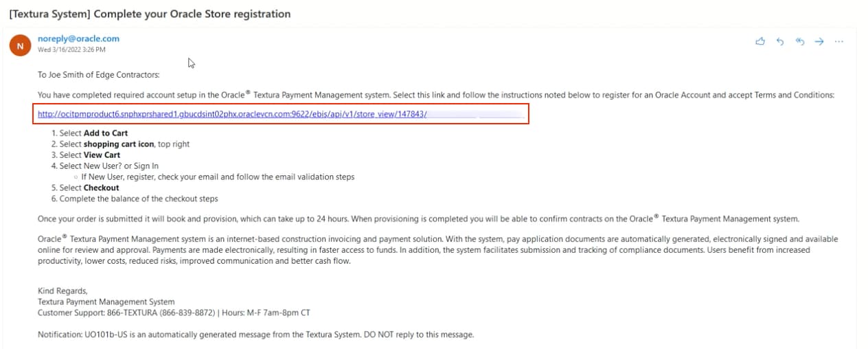
Task: Click the 'Select New User? or Sign In' step
Action: [x=108, y=166]
